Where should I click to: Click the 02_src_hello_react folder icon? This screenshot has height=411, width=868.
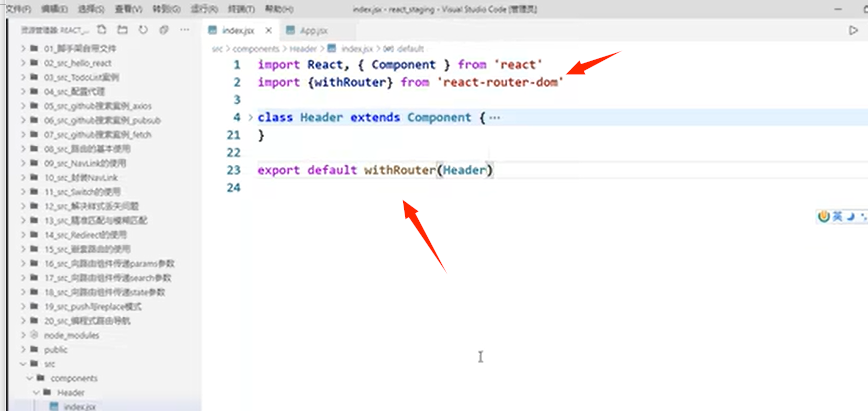[34, 63]
